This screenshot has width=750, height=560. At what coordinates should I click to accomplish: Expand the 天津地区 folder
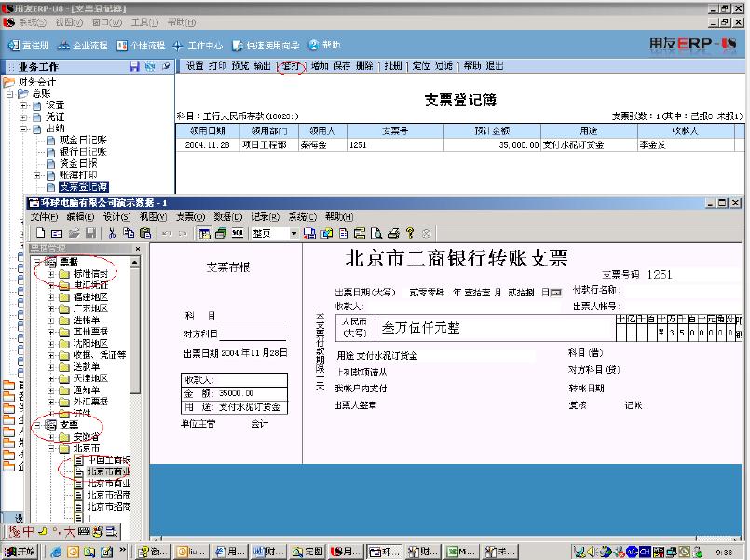[50, 378]
